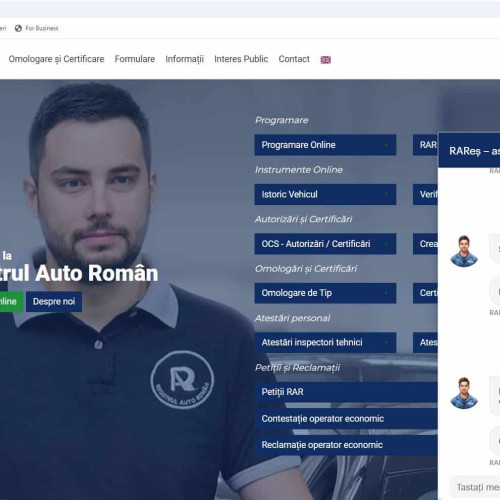
Task: Click the For Business link
Action: click(x=42, y=28)
